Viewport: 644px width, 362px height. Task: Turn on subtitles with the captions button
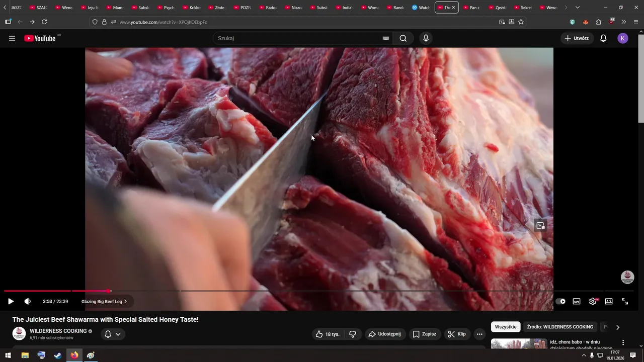[x=577, y=302]
